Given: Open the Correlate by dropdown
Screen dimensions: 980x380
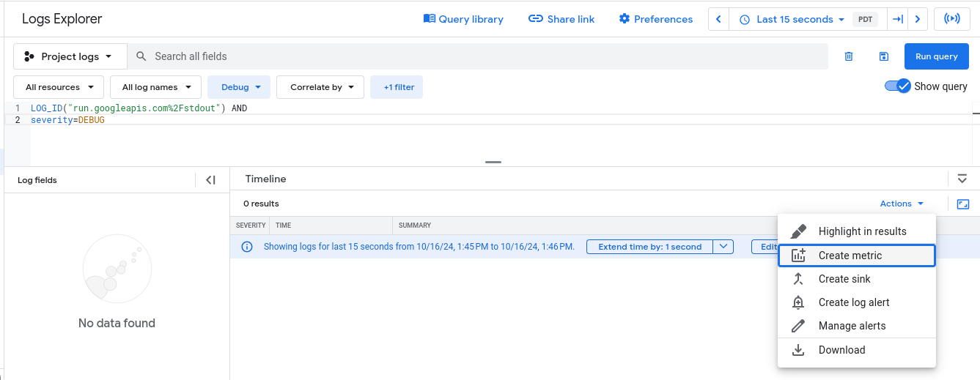Looking at the screenshot, I should (x=320, y=87).
